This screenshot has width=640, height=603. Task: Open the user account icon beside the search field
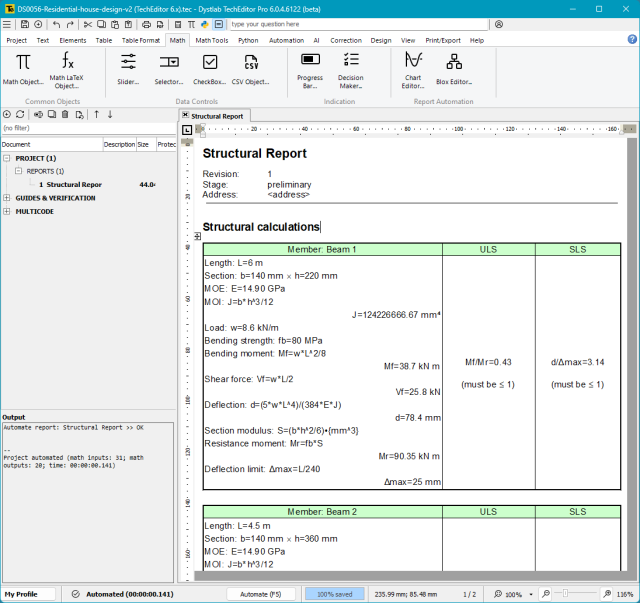click(499, 24)
